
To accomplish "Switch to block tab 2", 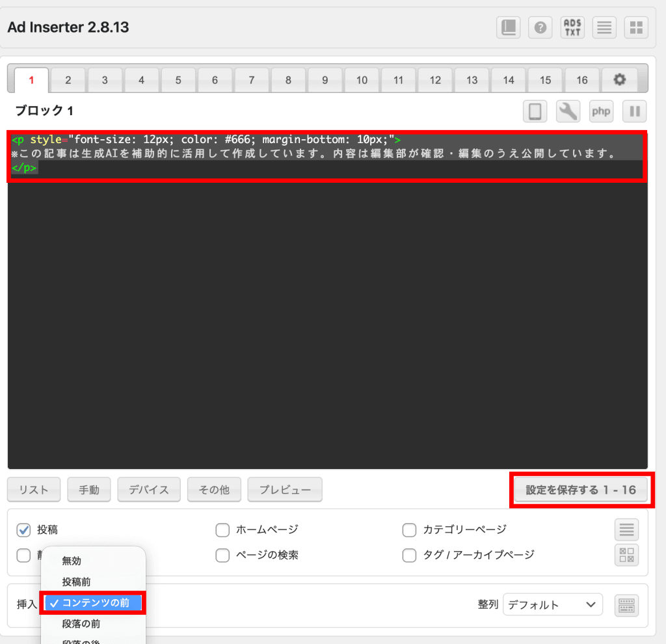I will [68, 80].
